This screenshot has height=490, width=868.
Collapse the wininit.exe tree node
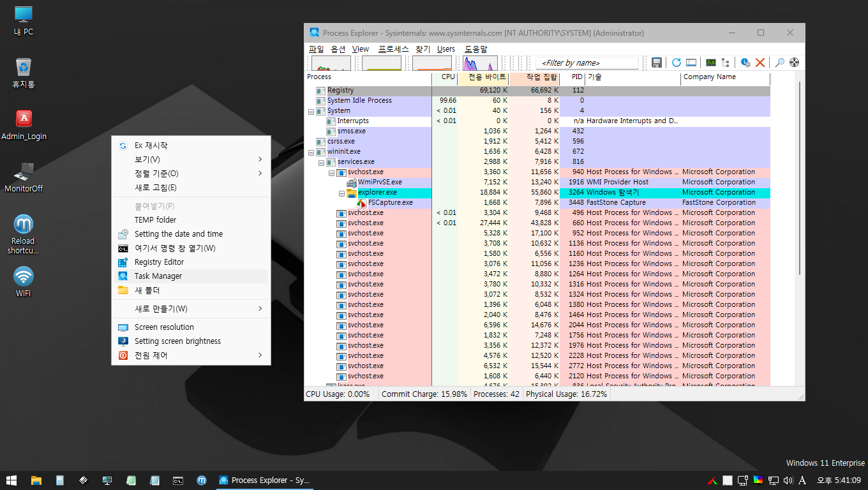click(311, 152)
